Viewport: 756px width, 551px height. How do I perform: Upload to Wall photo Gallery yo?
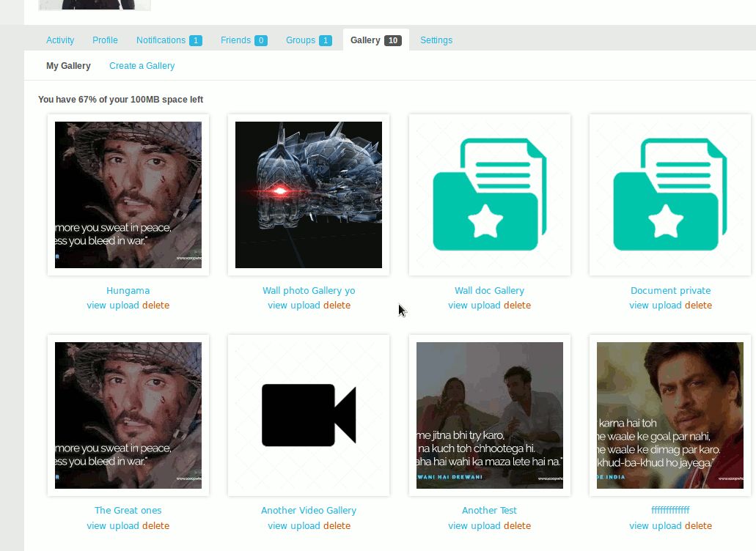click(305, 305)
